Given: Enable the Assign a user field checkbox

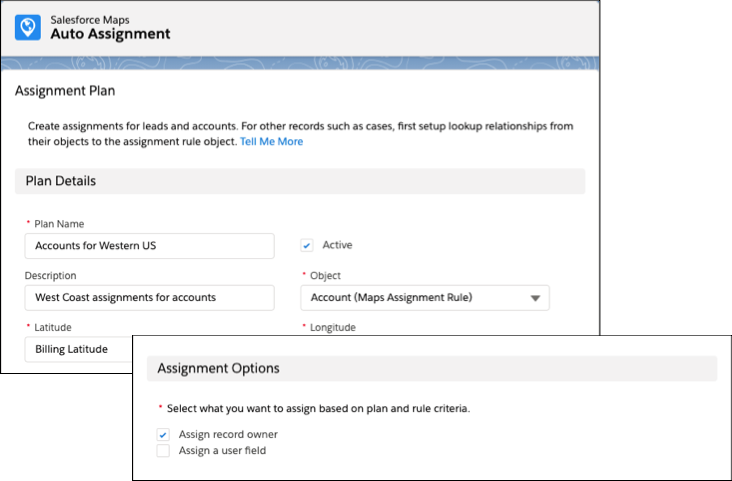Looking at the screenshot, I should pyautogui.click(x=163, y=451).
